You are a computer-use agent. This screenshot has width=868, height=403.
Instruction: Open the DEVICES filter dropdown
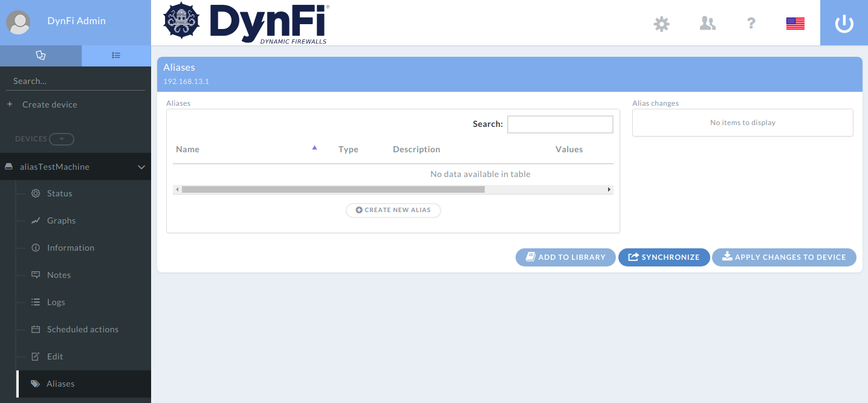pos(62,139)
